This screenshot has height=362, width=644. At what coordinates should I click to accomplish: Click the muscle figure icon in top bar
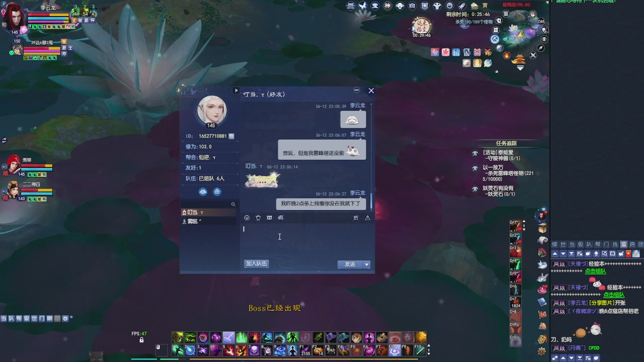[437, 6]
